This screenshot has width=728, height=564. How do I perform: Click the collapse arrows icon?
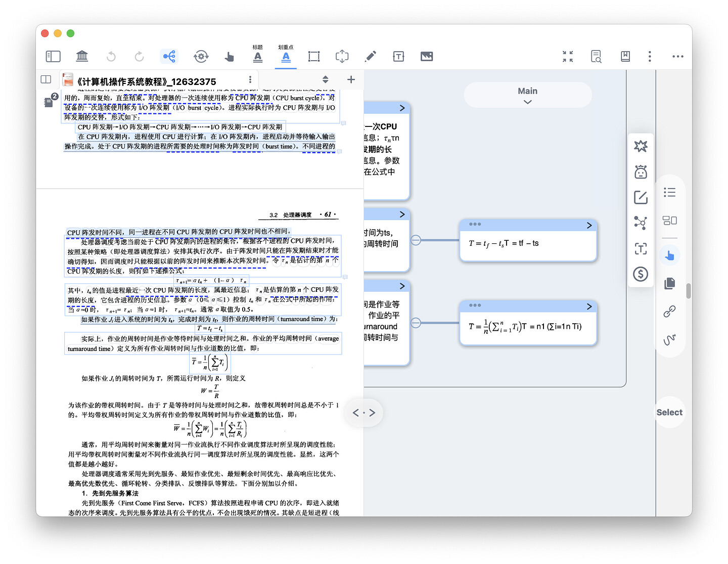pos(568,56)
